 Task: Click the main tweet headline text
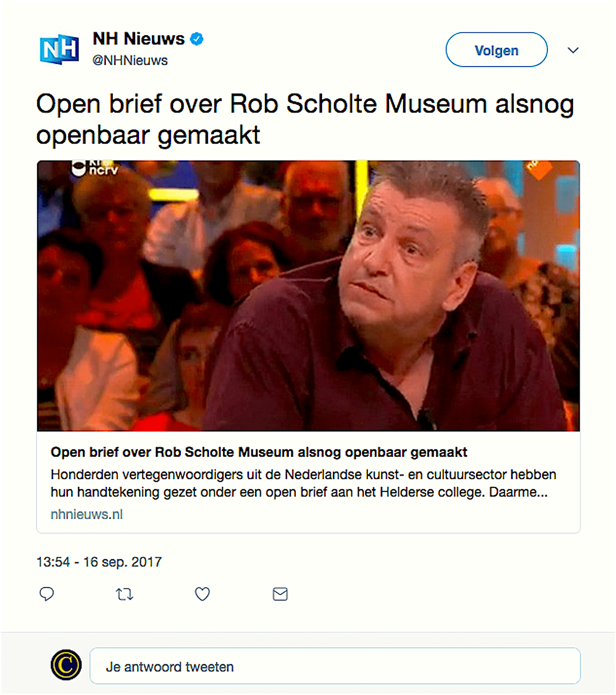[x=305, y=119]
